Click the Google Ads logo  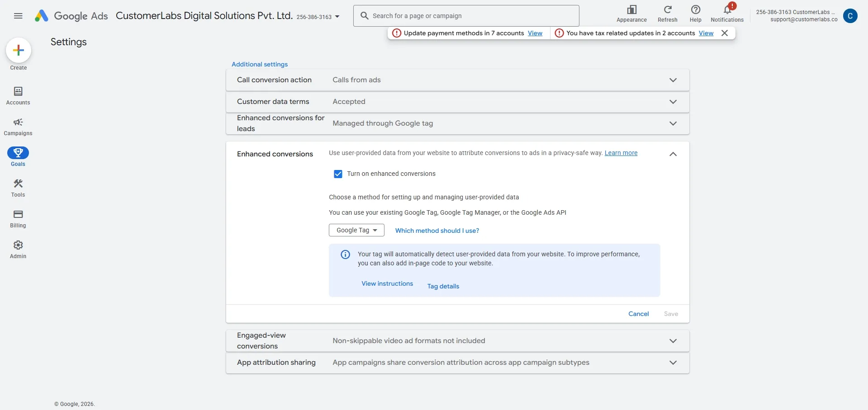(x=71, y=16)
